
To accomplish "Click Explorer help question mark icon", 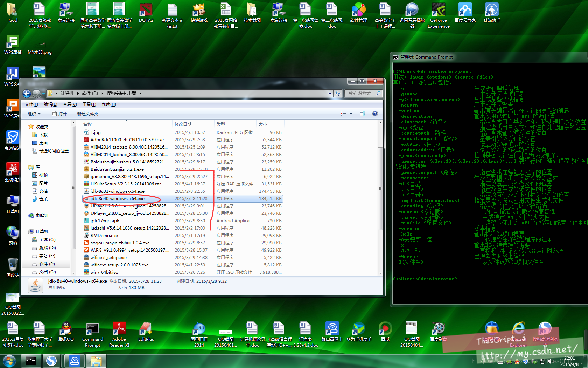I will [x=375, y=114].
